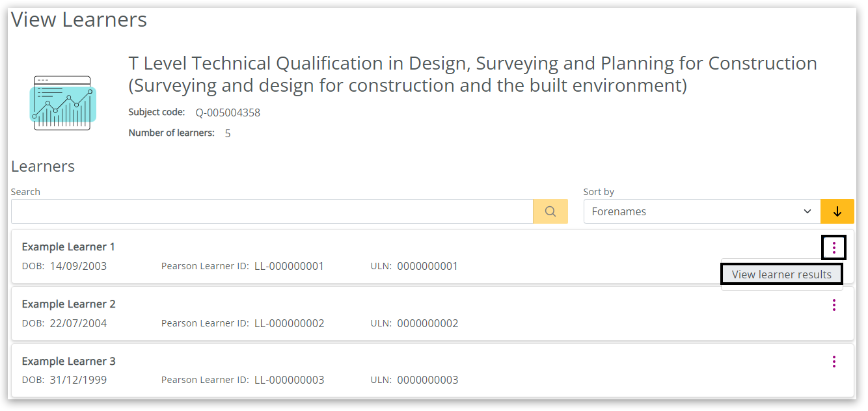Click ULN value 0000000002
The height and width of the screenshot is (411, 868).
point(427,323)
